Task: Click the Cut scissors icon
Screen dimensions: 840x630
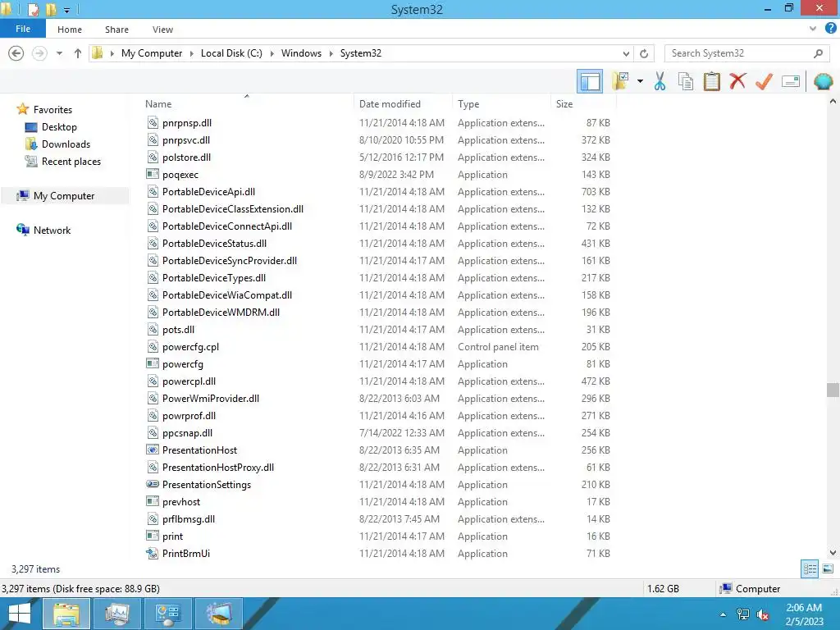Action: tap(660, 81)
